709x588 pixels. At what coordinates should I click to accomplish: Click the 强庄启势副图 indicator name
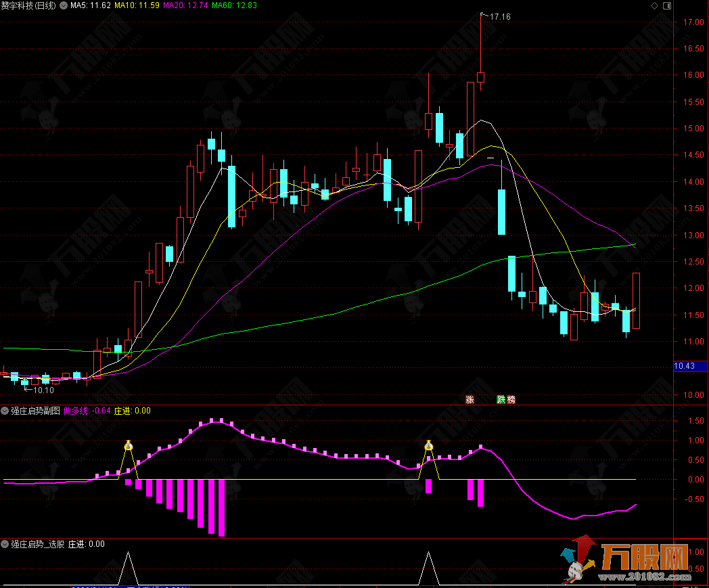[35, 411]
